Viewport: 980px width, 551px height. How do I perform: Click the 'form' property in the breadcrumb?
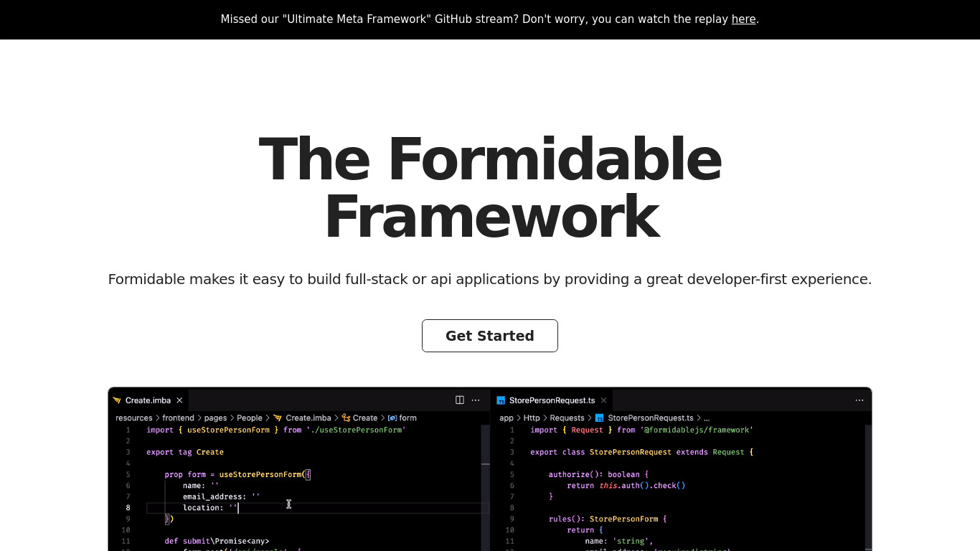pos(407,418)
